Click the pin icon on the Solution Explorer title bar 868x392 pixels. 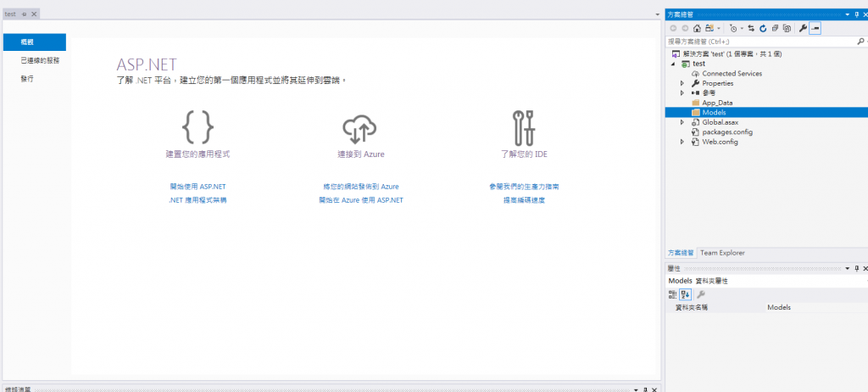click(856, 15)
